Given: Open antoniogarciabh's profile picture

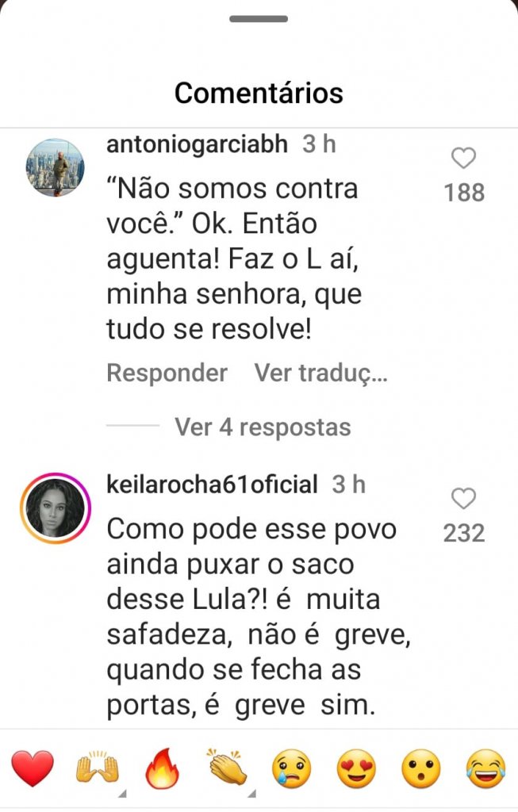Looking at the screenshot, I should click(x=55, y=168).
